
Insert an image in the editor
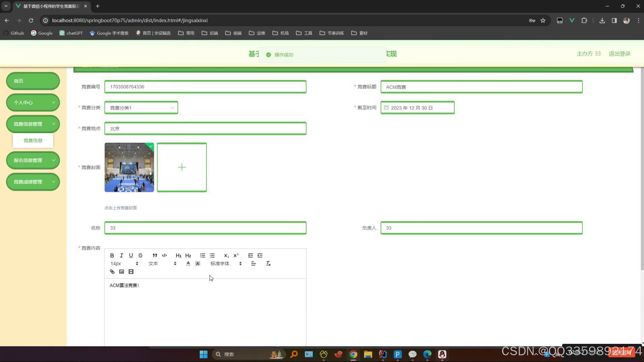(122, 271)
